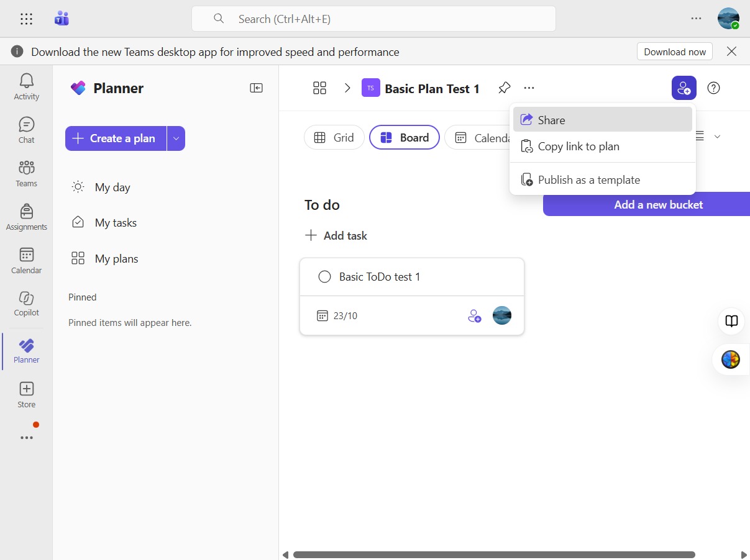Image resolution: width=750 pixels, height=560 pixels.
Task: Open the Store app
Action: [26, 395]
